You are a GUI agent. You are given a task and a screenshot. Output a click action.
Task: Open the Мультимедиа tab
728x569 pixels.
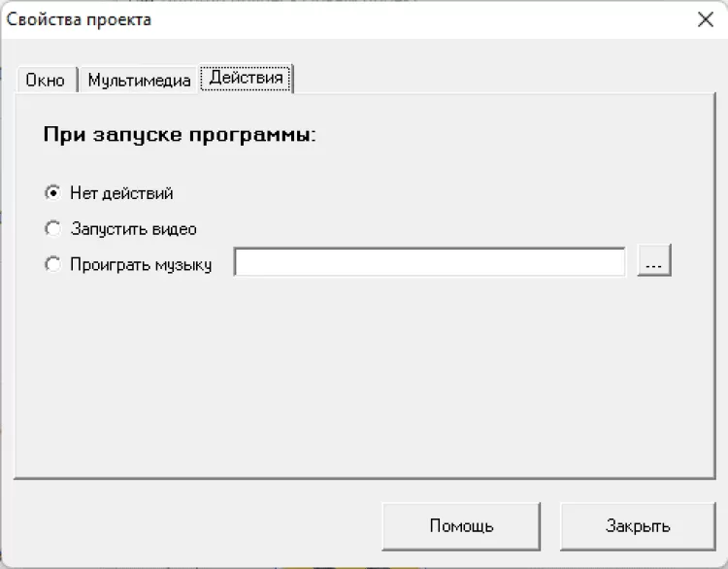(x=139, y=81)
